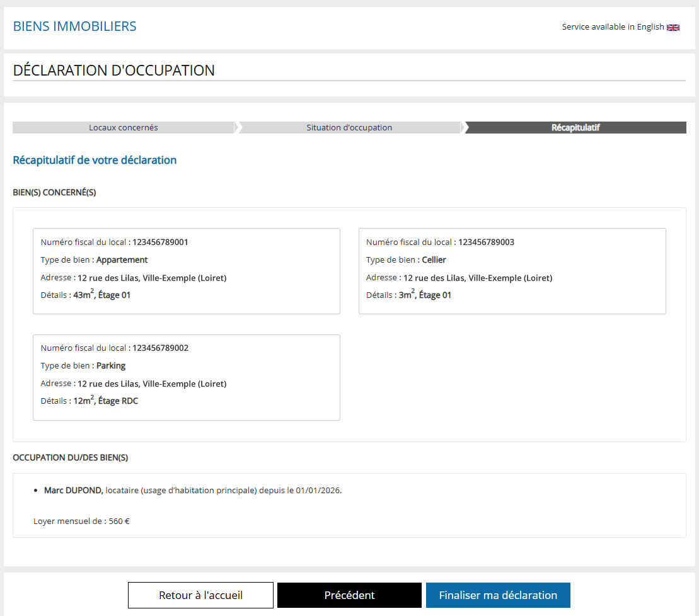
Task: Click details 43m², Étage 01
Action: [101, 294]
